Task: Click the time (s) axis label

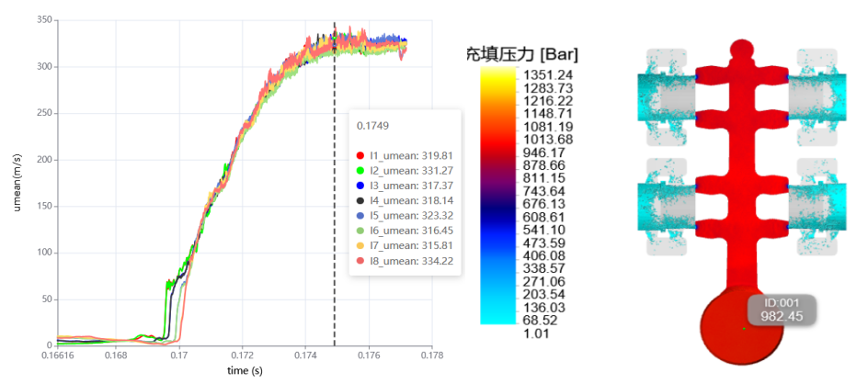Action: (x=245, y=371)
